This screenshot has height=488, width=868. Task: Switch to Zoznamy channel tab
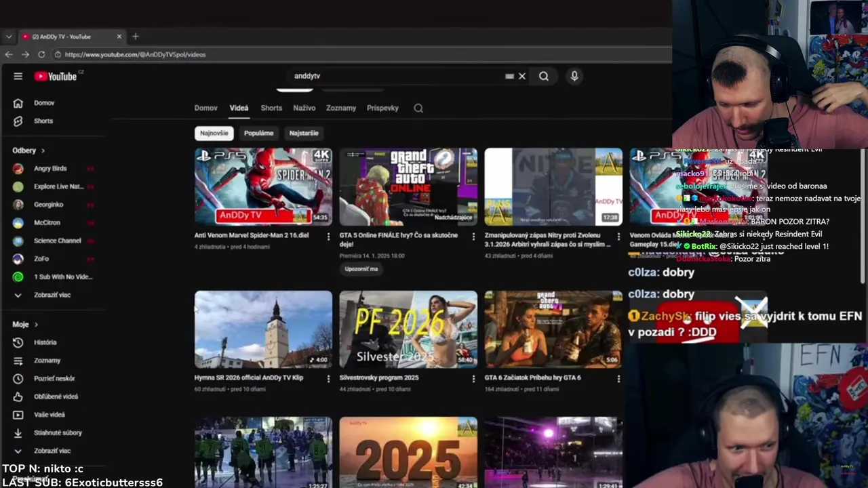click(340, 108)
